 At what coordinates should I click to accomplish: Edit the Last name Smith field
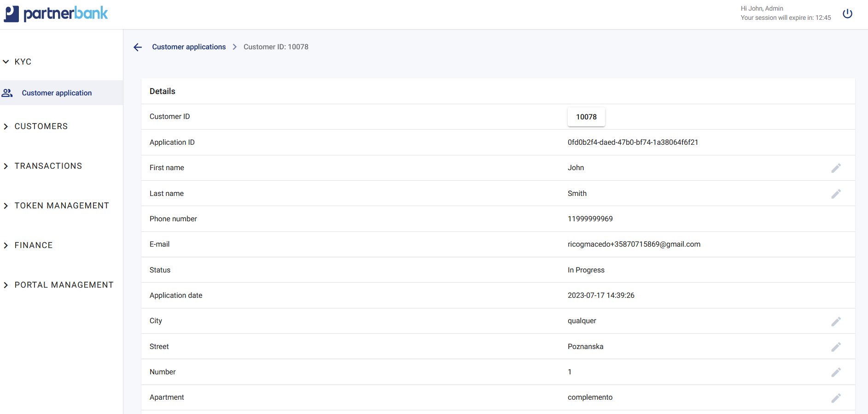[836, 194]
